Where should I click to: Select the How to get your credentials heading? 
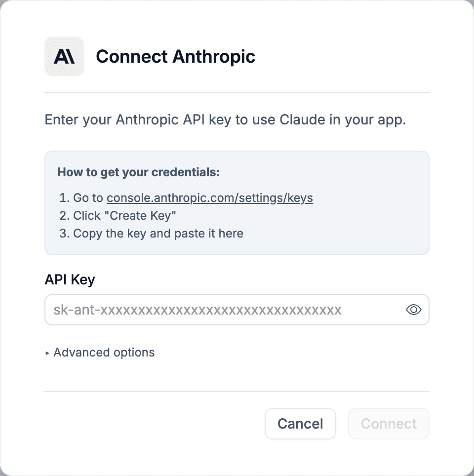point(139,172)
